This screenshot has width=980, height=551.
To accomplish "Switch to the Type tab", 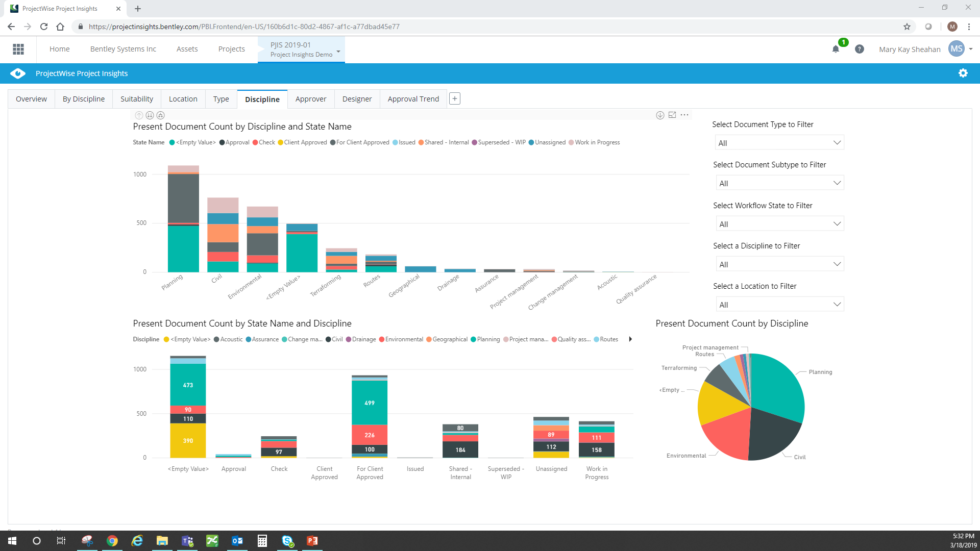I will pos(221,99).
